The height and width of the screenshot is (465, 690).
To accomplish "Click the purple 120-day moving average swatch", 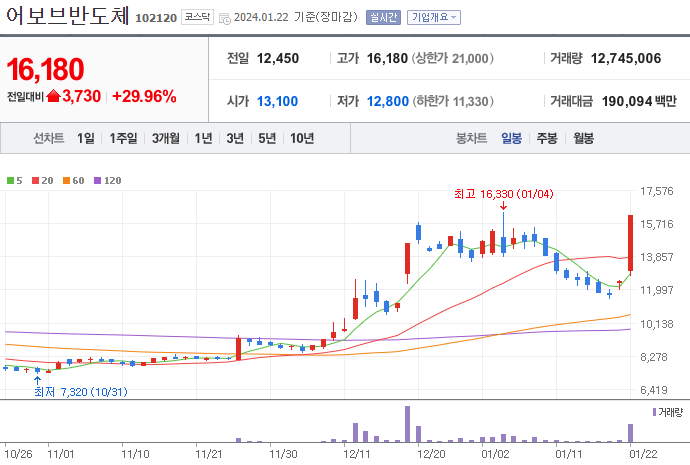I will click(x=98, y=180).
